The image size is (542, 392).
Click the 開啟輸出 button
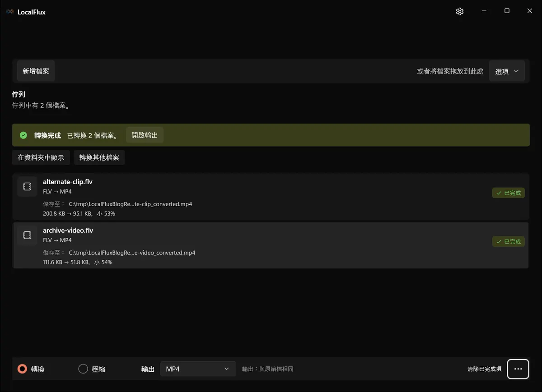tap(145, 135)
